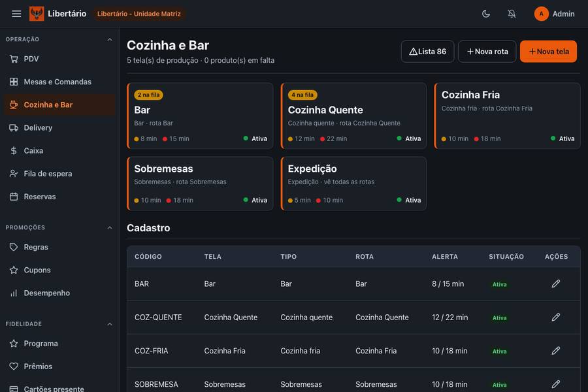
Task: Click the Prêmios heart icon
Action: pyautogui.click(x=14, y=366)
